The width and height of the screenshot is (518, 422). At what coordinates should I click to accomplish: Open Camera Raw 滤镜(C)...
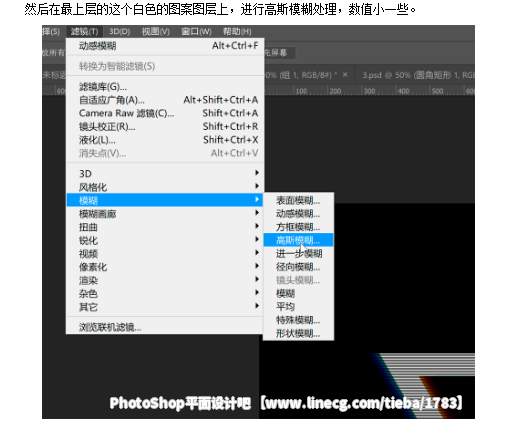click(165, 113)
